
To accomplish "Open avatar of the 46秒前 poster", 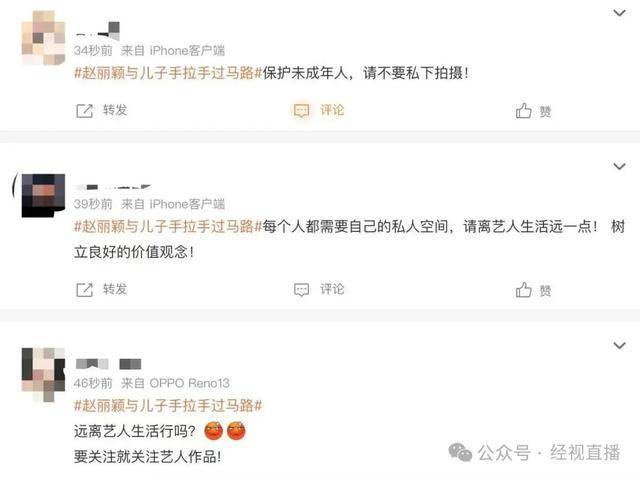I will [43, 374].
